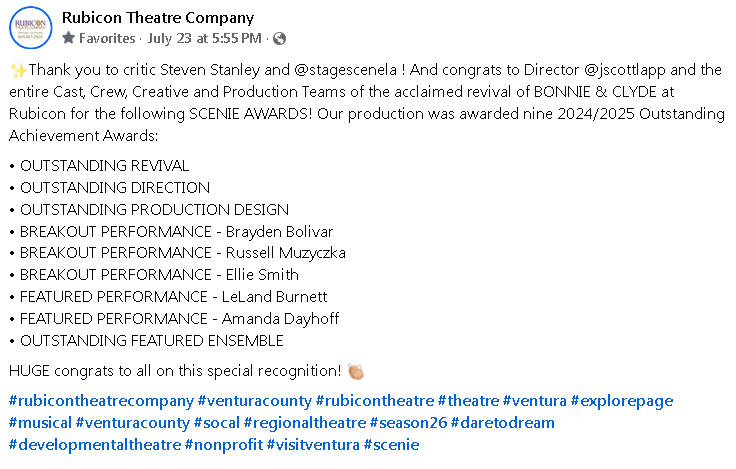Click the public globe audience icon

point(279,38)
